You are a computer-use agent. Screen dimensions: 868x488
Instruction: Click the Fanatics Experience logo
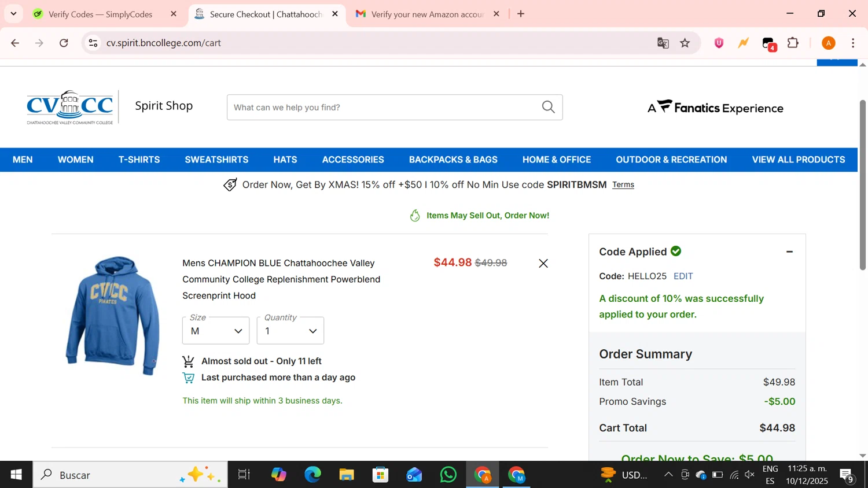[x=715, y=108]
